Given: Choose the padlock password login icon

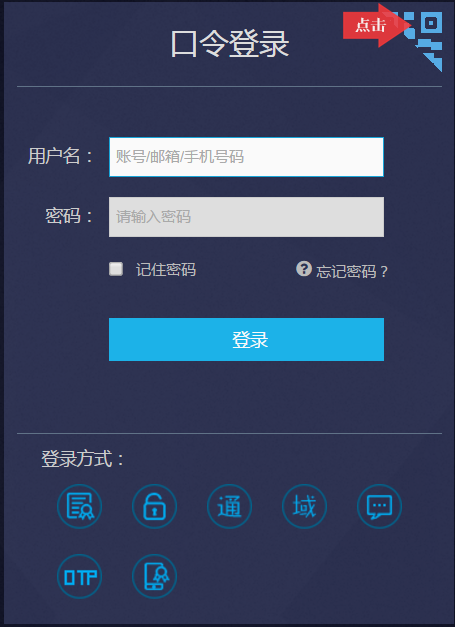Looking at the screenshot, I should point(154,506).
